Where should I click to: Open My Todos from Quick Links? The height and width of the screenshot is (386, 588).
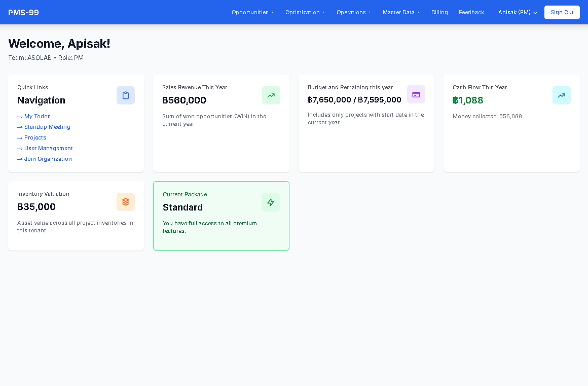(33, 116)
